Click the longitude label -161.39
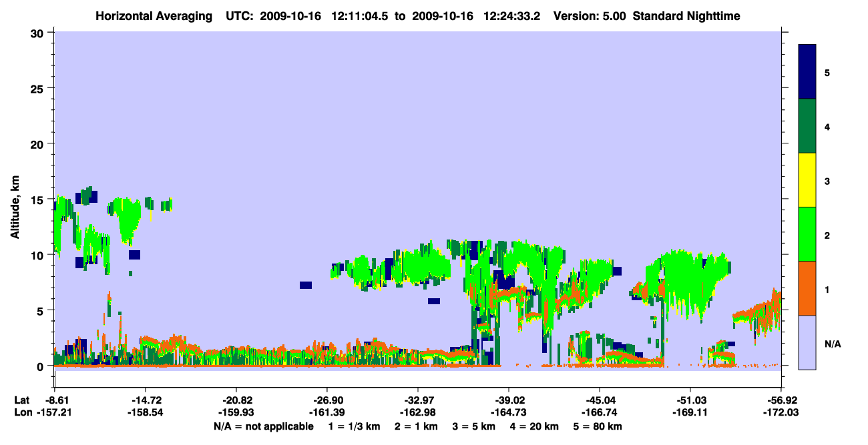 (x=327, y=413)
